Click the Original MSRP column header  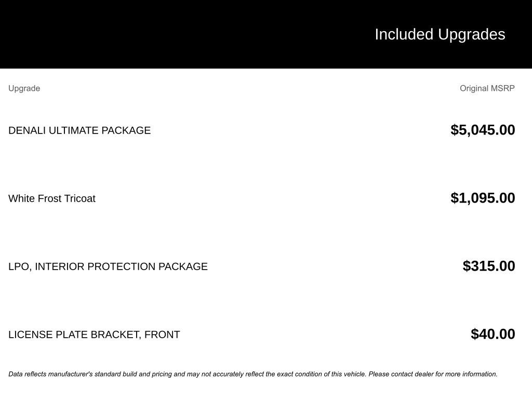coord(487,88)
